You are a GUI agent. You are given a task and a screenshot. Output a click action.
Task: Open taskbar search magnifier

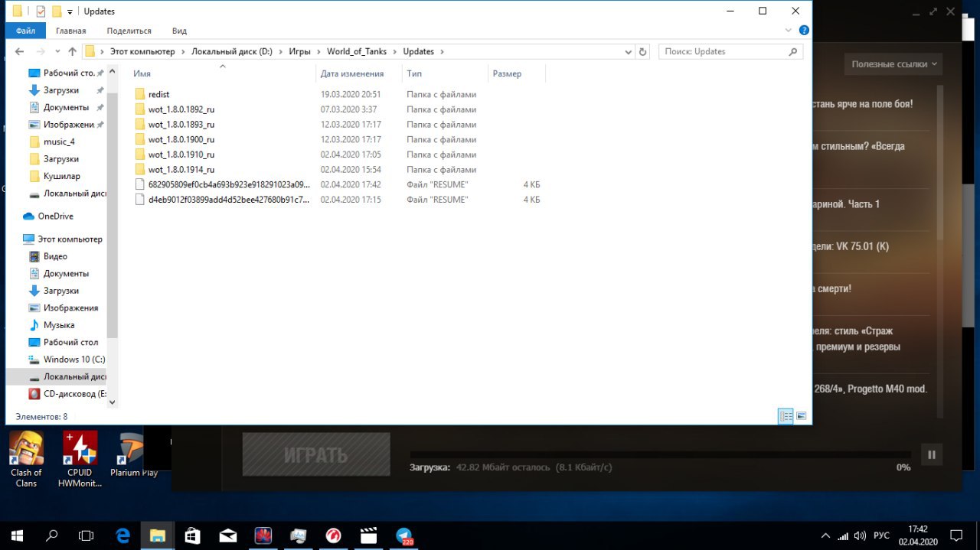[x=52, y=535]
